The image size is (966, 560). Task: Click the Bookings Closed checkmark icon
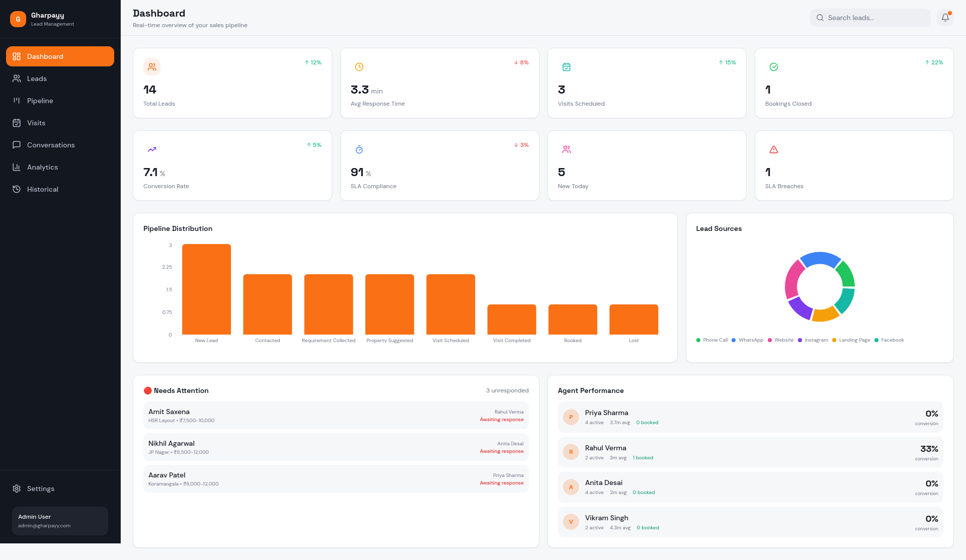tap(774, 67)
